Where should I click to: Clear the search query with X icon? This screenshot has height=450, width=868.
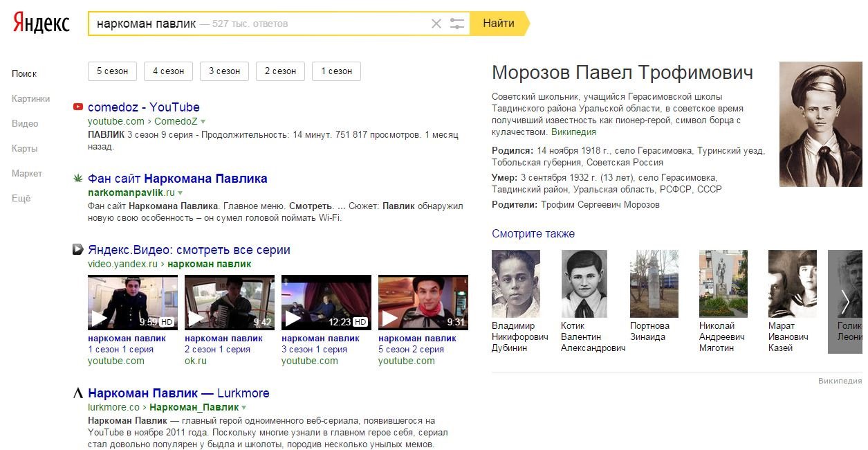(x=436, y=24)
